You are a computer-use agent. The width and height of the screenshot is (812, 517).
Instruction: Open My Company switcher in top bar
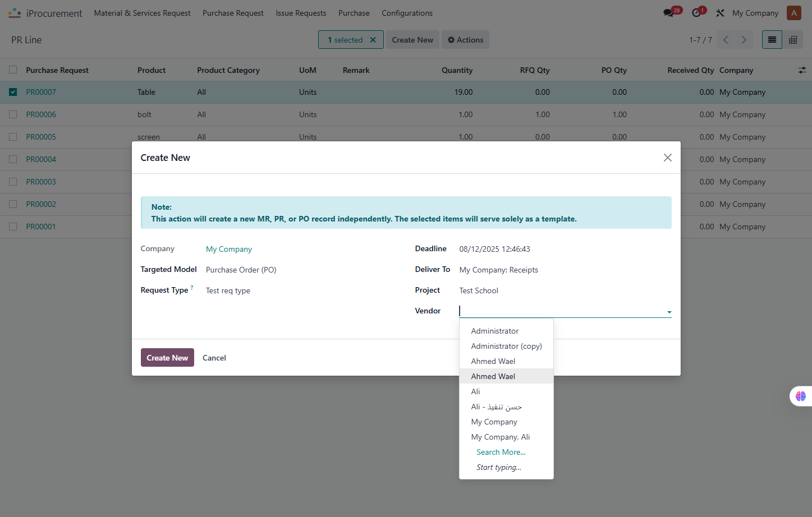click(755, 13)
